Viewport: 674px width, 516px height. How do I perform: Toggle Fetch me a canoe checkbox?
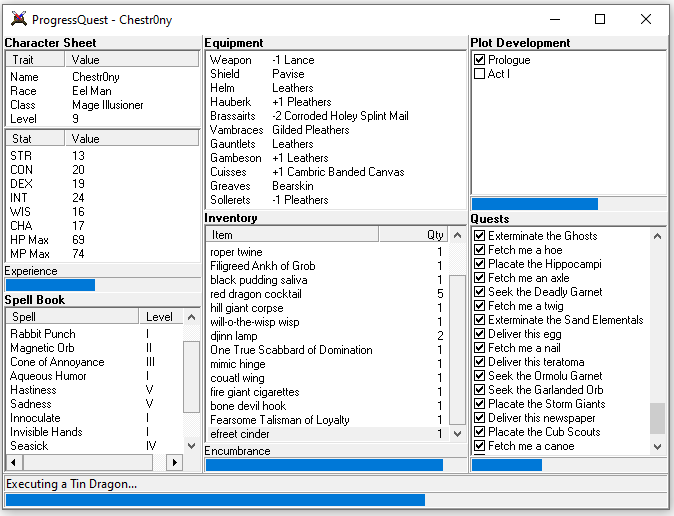pos(479,446)
